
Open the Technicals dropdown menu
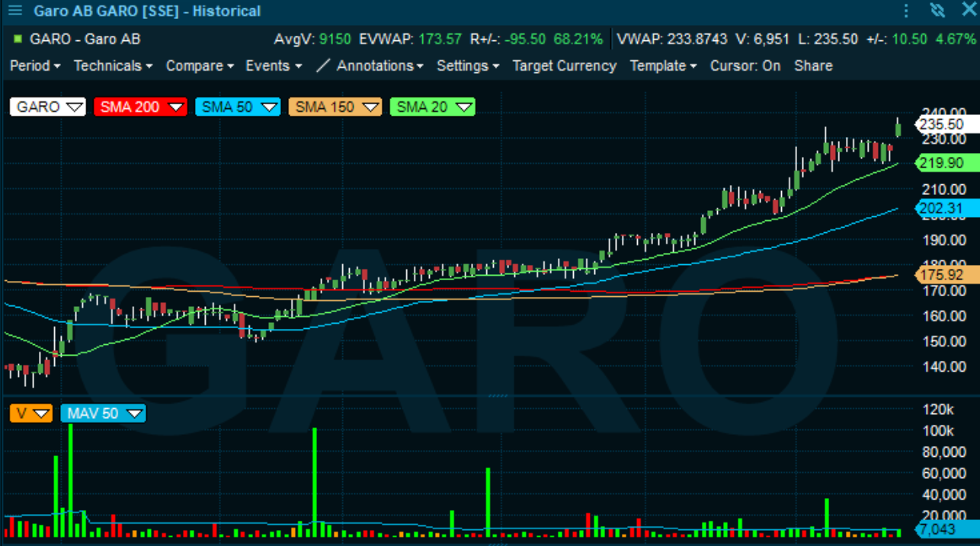tap(113, 65)
